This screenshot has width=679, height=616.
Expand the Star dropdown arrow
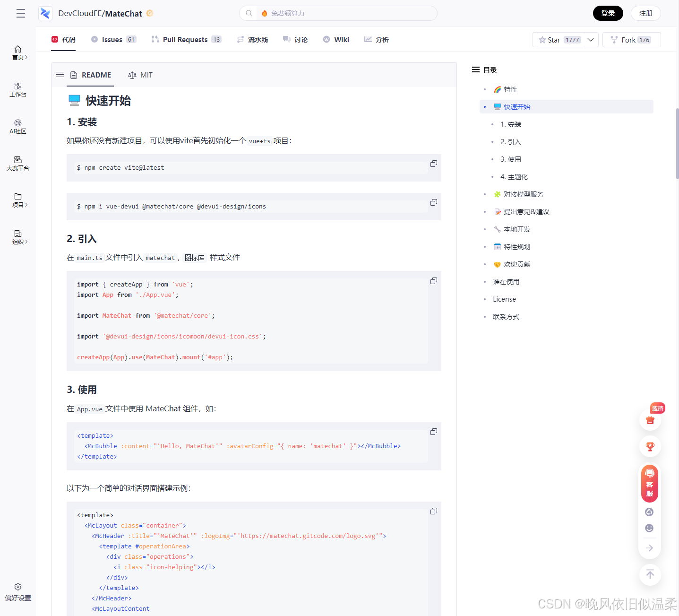[591, 40]
